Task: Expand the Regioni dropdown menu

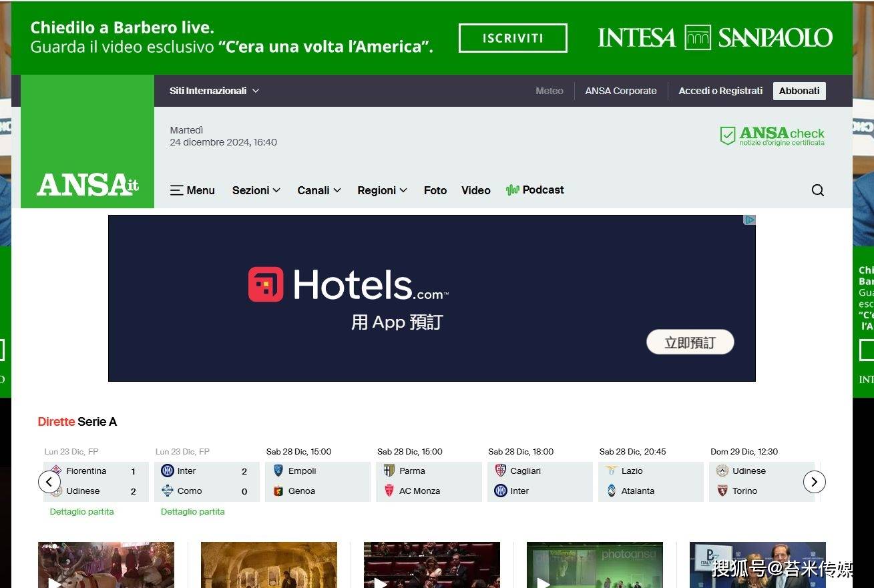Action: click(382, 190)
